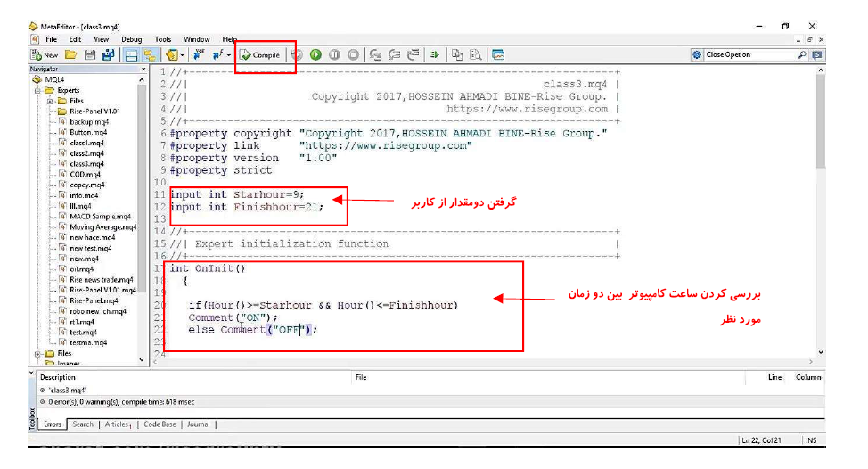Close the Navigator panel with its X
868x469 pixels.
[x=143, y=70]
